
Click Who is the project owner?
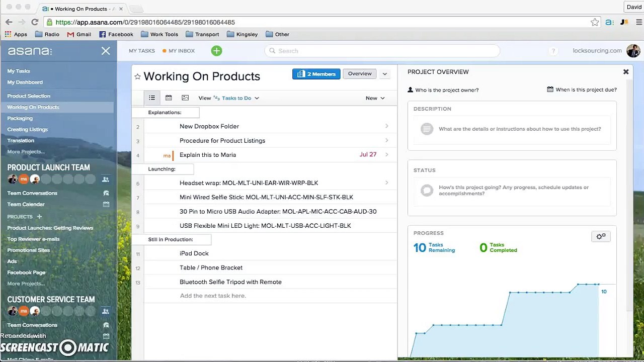point(443,90)
